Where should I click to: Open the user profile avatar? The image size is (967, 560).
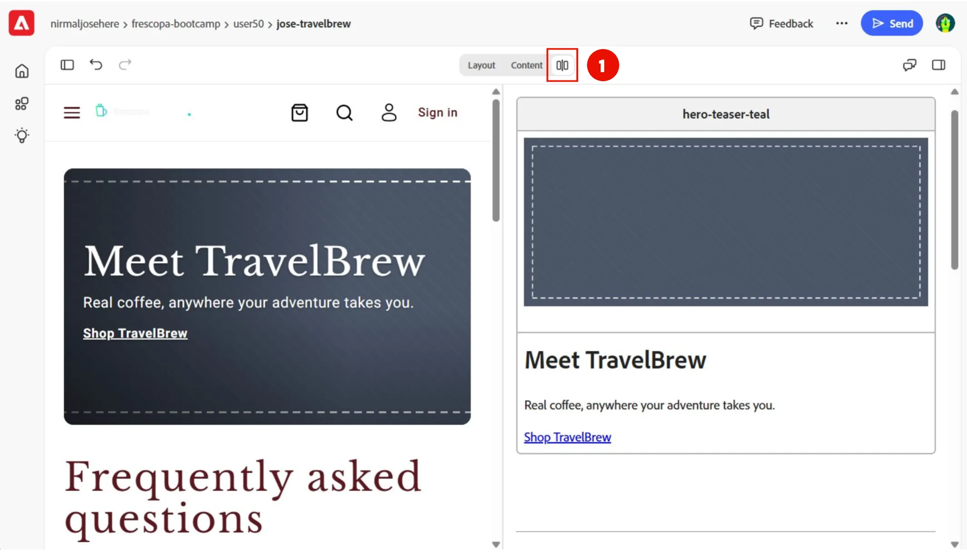click(x=945, y=23)
